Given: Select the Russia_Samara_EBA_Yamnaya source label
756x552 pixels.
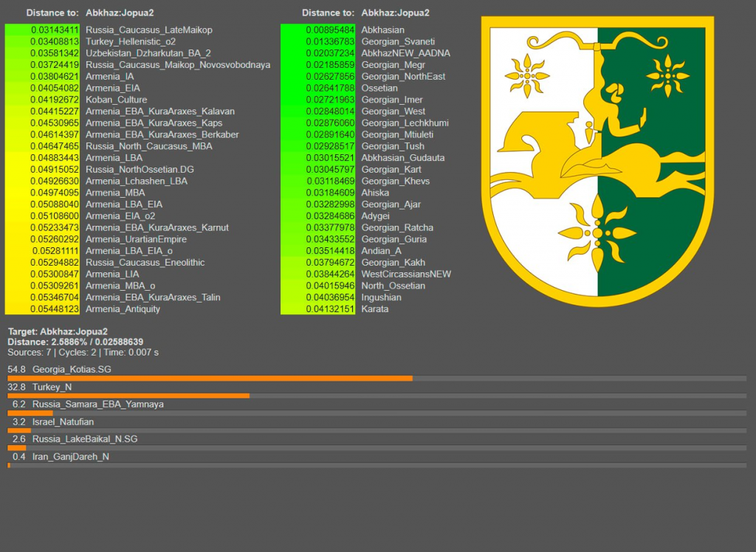Looking at the screenshot, I should [x=97, y=404].
